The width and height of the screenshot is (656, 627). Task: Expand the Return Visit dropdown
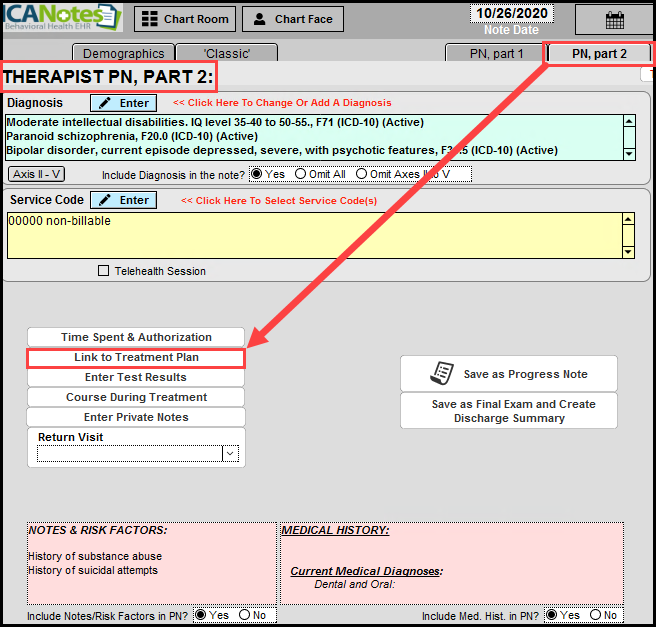[230, 454]
